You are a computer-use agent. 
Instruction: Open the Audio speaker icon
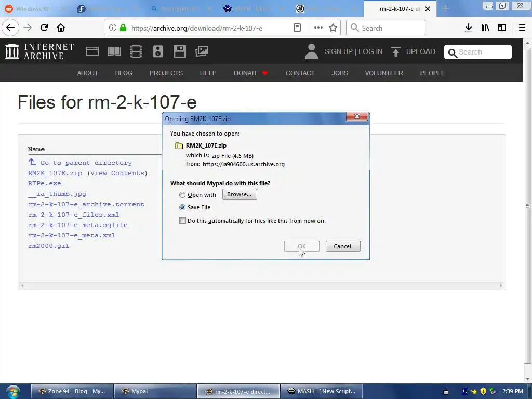coord(158,51)
